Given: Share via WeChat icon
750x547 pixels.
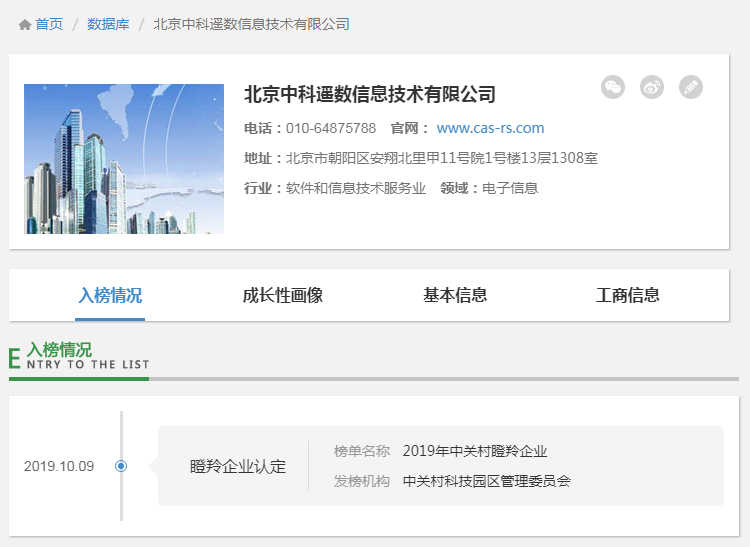Looking at the screenshot, I should [613, 87].
